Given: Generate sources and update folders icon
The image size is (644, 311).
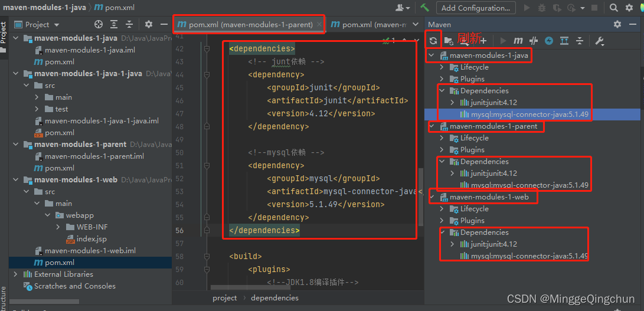Looking at the screenshot, I should click(x=449, y=41).
